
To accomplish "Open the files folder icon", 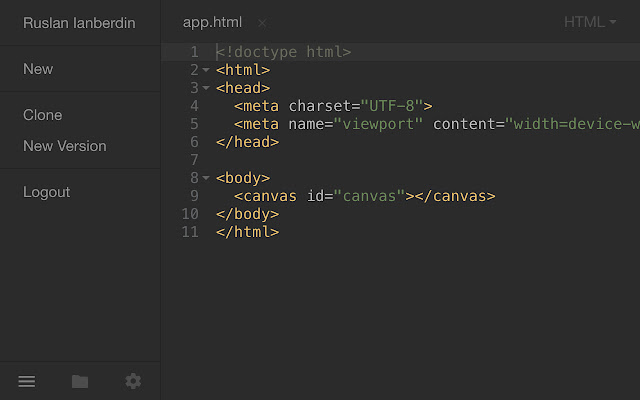I will coord(80,381).
